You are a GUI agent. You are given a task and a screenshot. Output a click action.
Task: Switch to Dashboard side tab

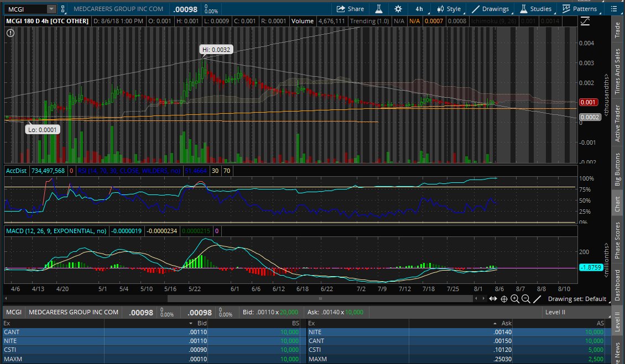tap(617, 285)
